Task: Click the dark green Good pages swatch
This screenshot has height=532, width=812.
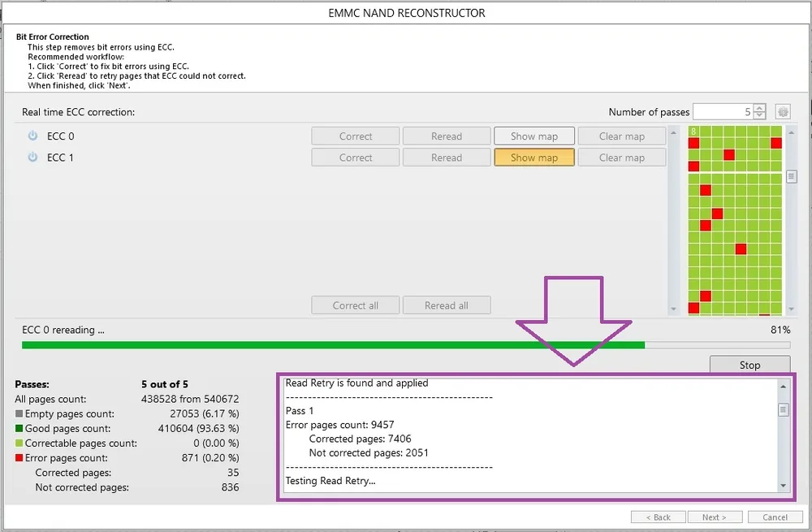Action: (x=19, y=428)
